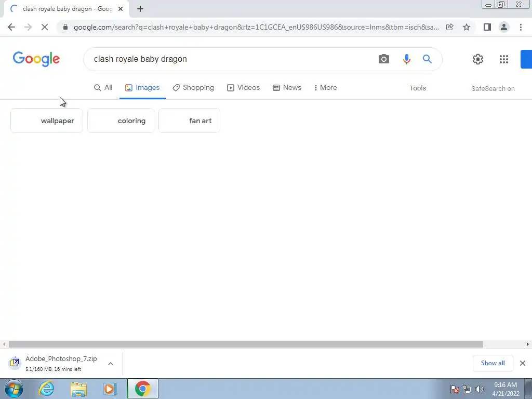Click the horizontal scrollbar right arrow
The width and height of the screenshot is (532, 399).
tap(528, 344)
